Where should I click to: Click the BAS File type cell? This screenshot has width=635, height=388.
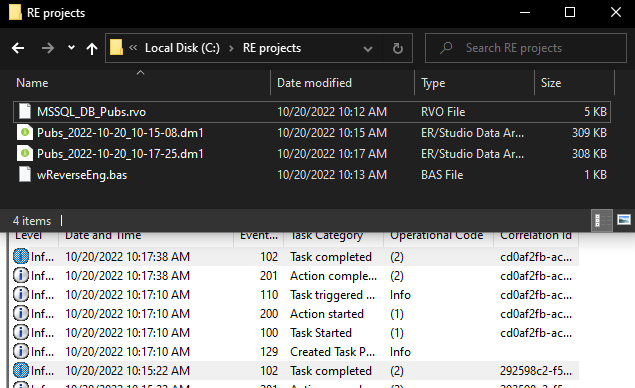442,175
